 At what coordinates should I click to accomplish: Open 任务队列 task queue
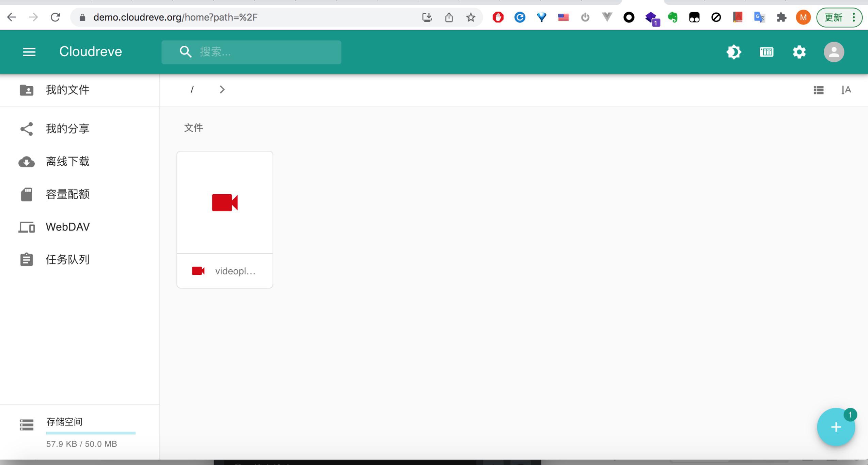pos(67,260)
